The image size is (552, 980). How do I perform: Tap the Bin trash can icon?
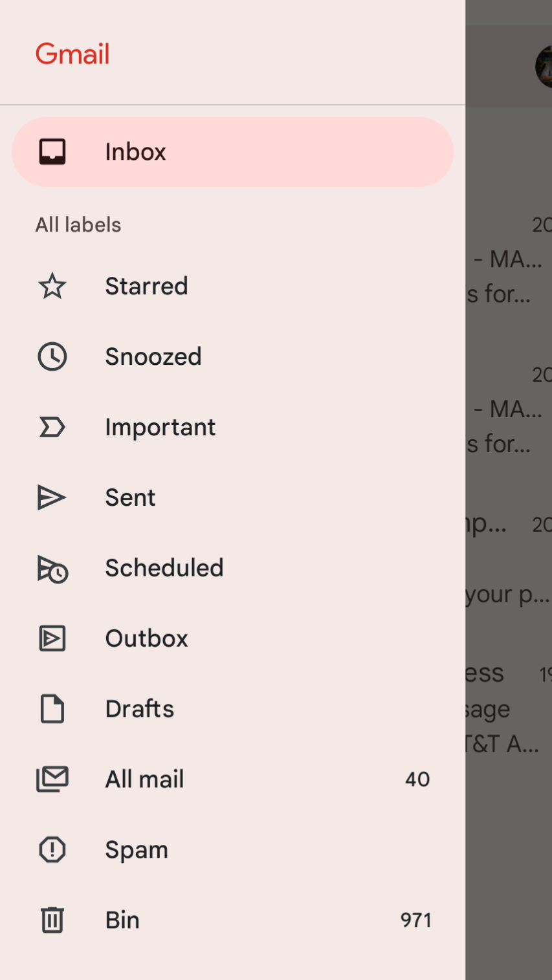click(x=52, y=920)
